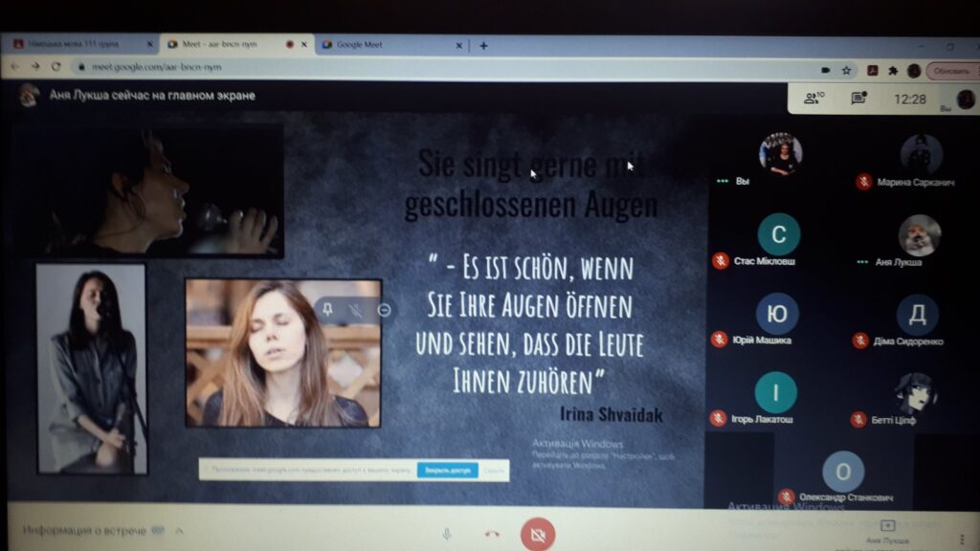Select Стас Мікловш participant tile
Image resolution: width=980 pixels, height=551 pixels.
777,234
